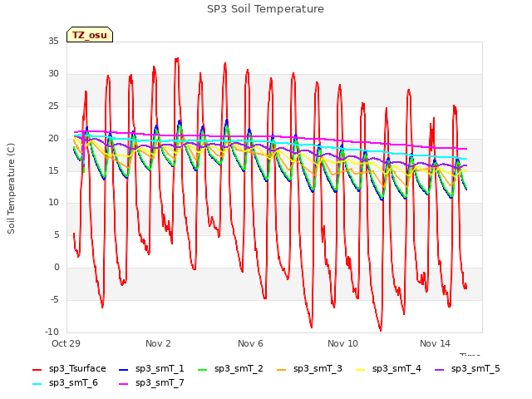Image resolution: width=532 pixels, height=399 pixels.
Task: Click the green sp3_smT_2 legend swatch
Action: 203,369
